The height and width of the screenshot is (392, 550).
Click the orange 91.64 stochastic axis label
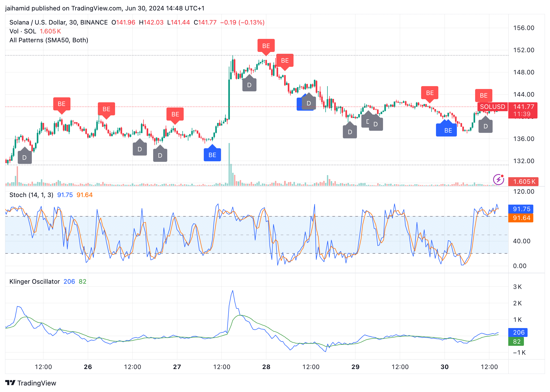click(521, 218)
